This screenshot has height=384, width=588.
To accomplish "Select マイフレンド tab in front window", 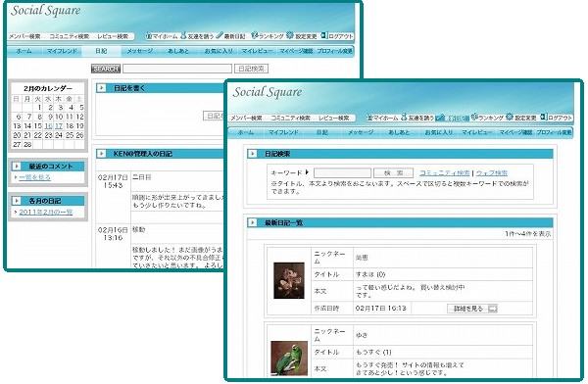I will [x=283, y=132].
